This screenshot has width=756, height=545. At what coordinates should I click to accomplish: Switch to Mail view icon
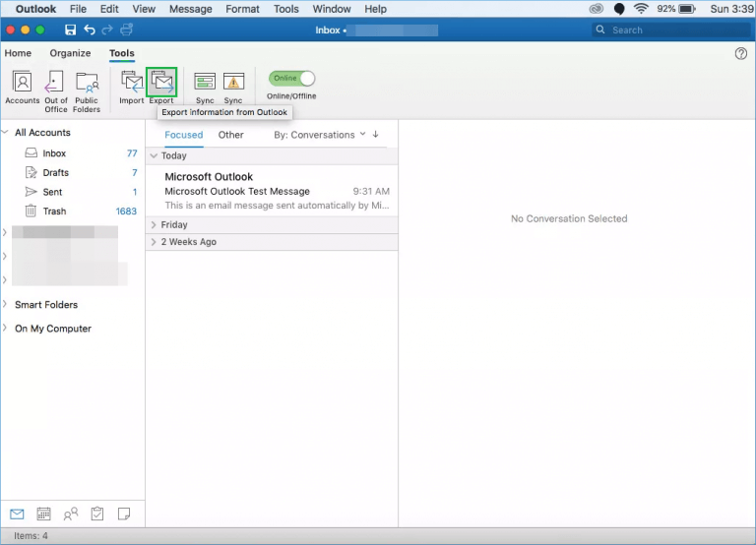[17, 515]
